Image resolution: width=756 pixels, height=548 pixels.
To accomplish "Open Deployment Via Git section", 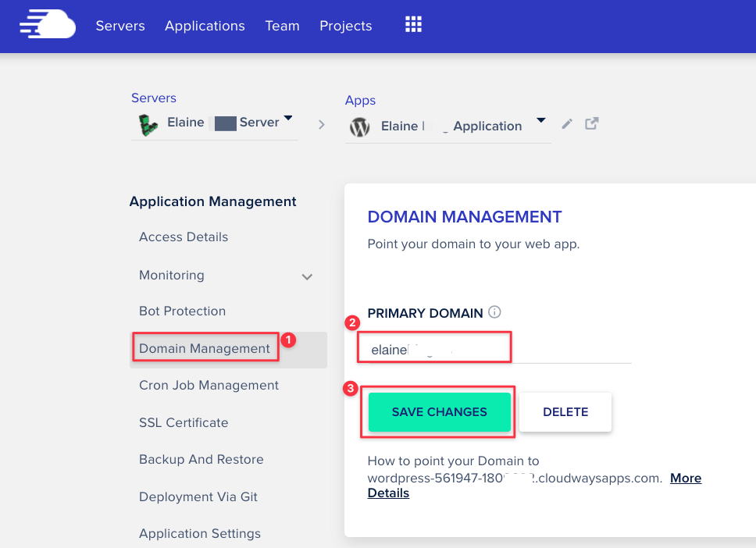I will [198, 497].
